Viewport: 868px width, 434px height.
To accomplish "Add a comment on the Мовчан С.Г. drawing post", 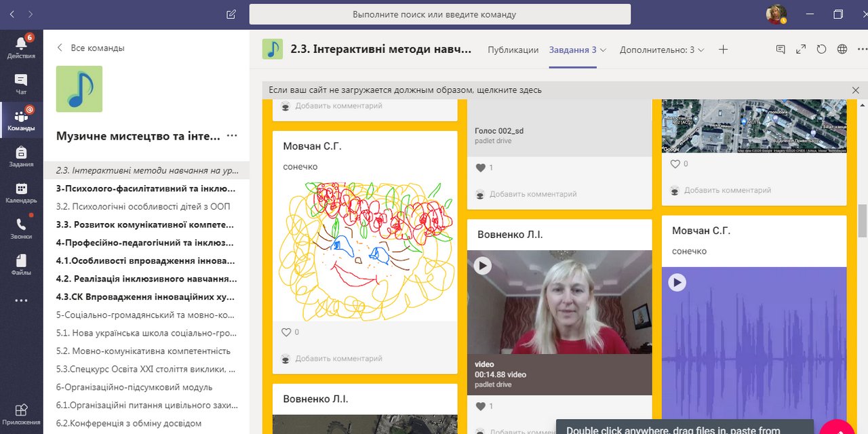I will click(x=339, y=359).
